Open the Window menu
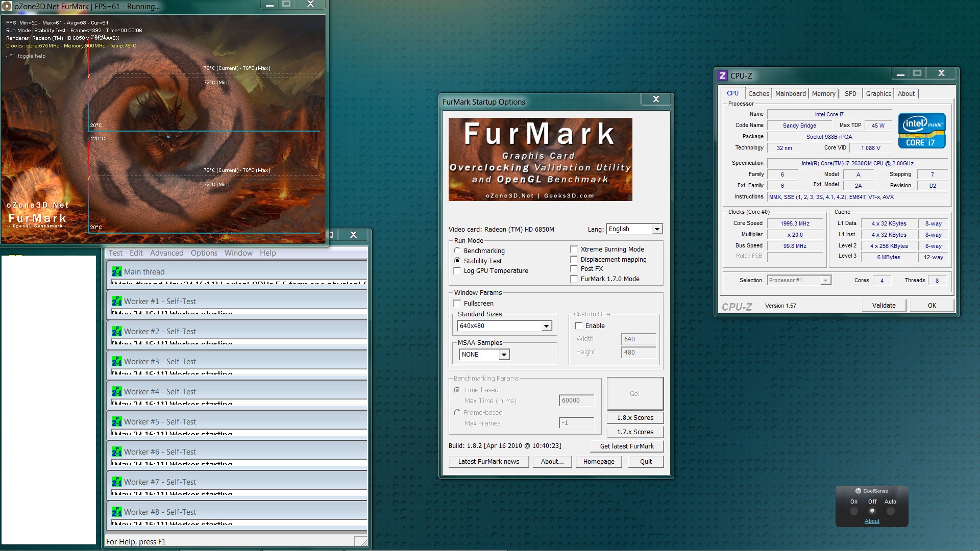 pyautogui.click(x=238, y=253)
